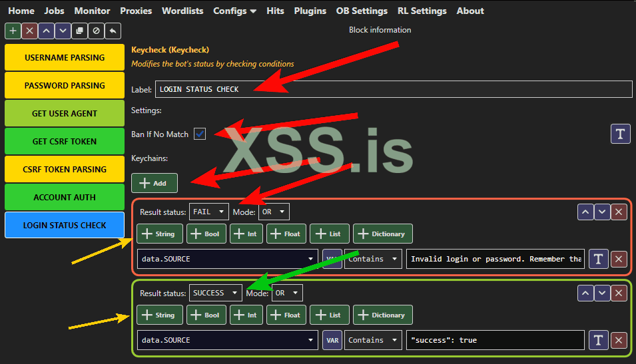
Task: Select CSRF TOKEN PARSING block
Action: click(x=65, y=170)
